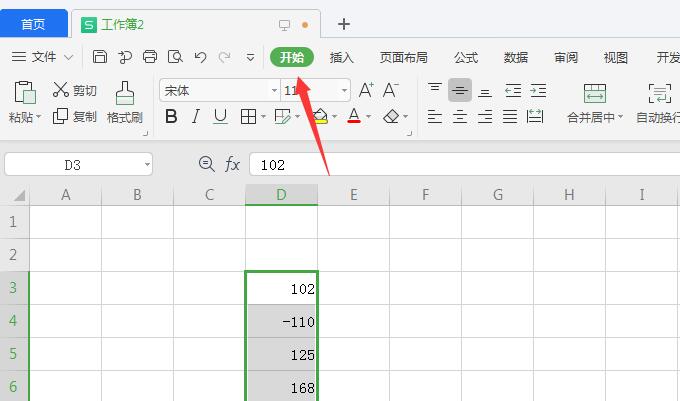Toggle Bold formatting

[x=171, y=116]
